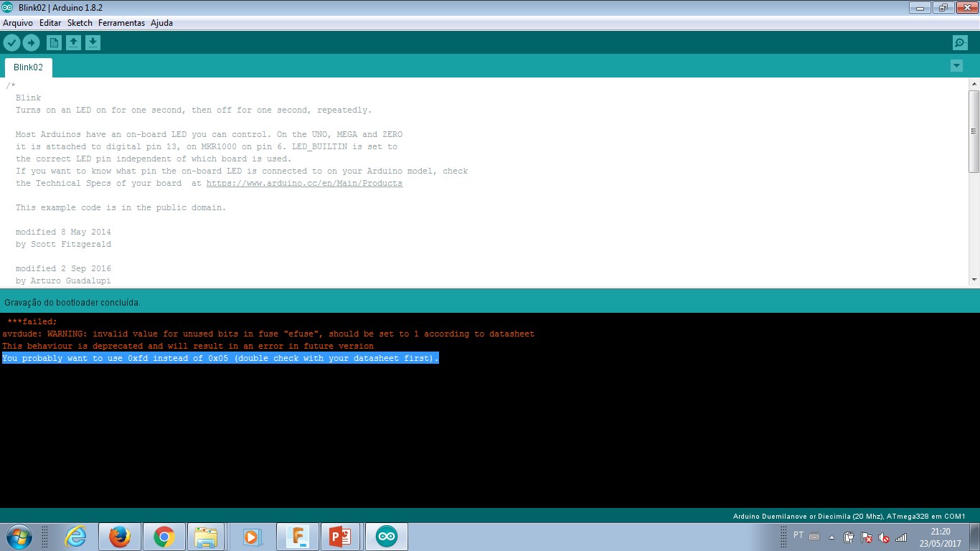The image size is (980, 551).
Task: Click the "by Arturo Guadalupi" comment line
Action: point(63,281)
